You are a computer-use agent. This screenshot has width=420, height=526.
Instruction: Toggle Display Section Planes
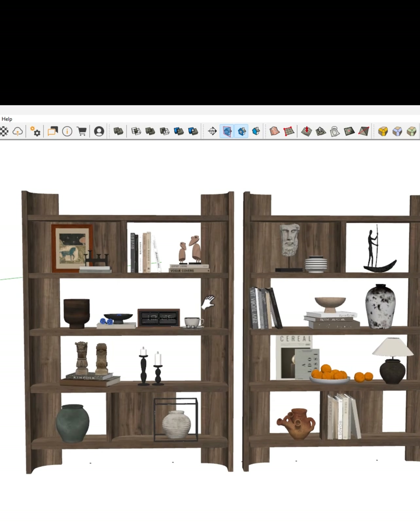[x=227, y=131]
